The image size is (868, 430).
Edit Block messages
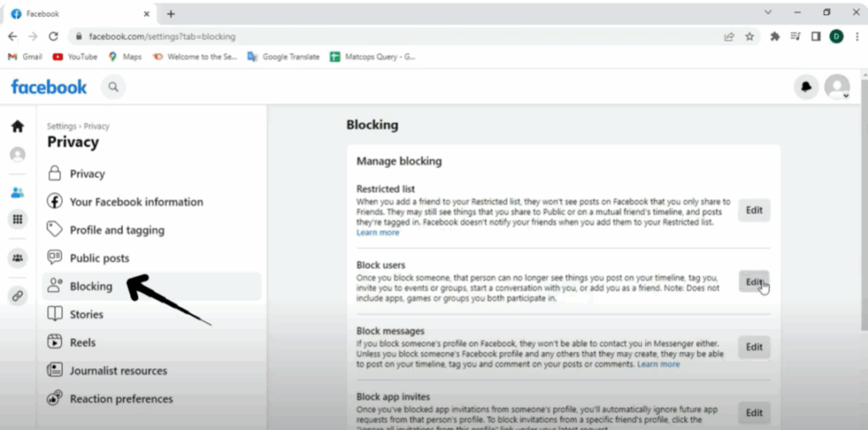pyautogui.click(x=754, y=348)
